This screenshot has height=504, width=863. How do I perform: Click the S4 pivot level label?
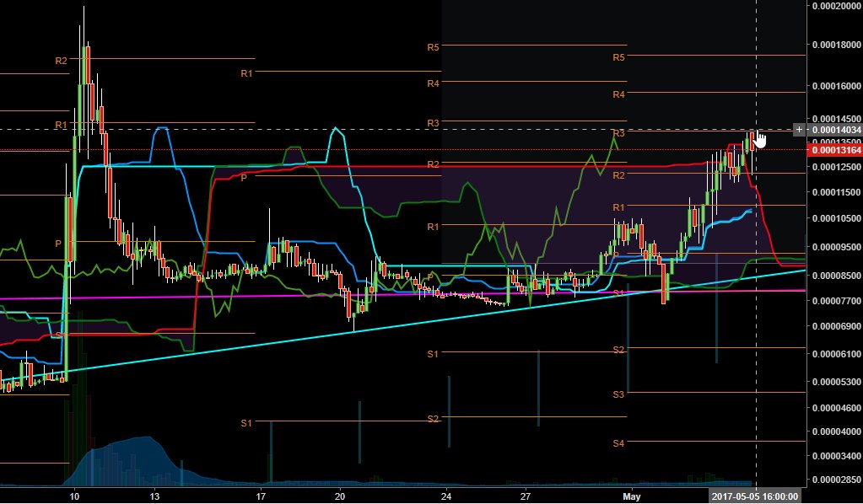(x=618, y=443)
